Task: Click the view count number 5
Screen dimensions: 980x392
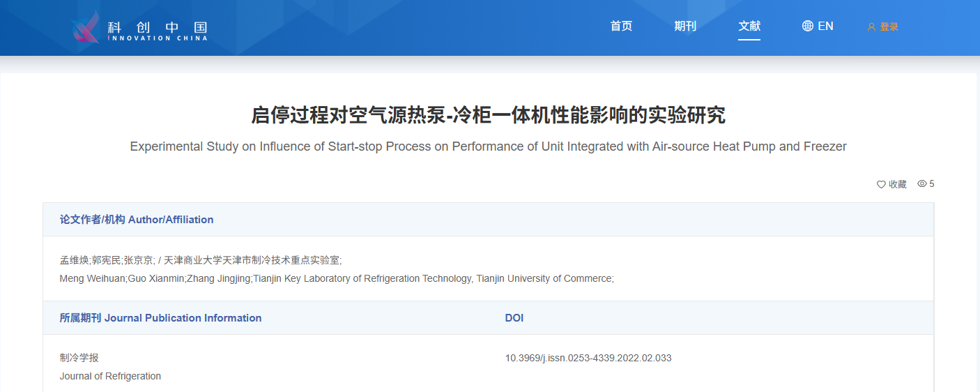Action: pyautogui.click(x=932, y=184)
